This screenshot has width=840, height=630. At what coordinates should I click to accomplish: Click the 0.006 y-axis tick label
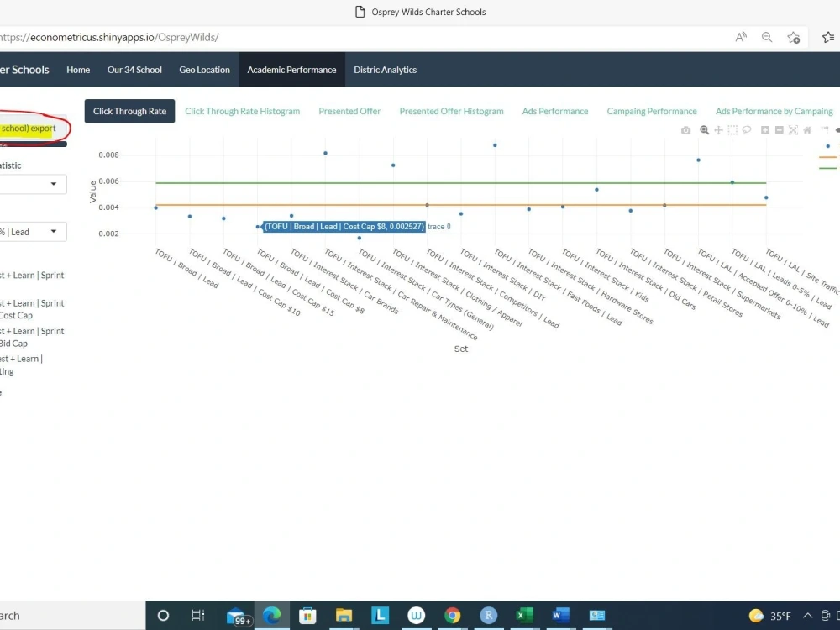[x=108, y=181]
